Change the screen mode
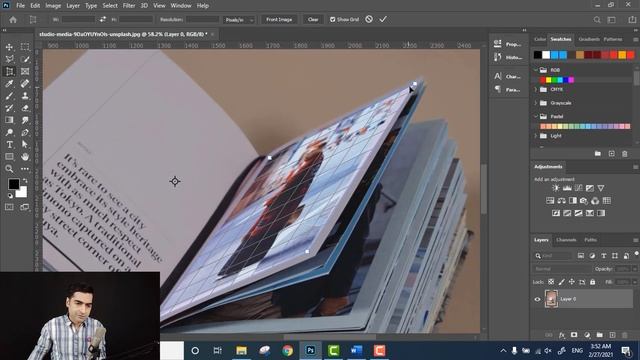This screenshot has width=640, height=360. (25, 207)
